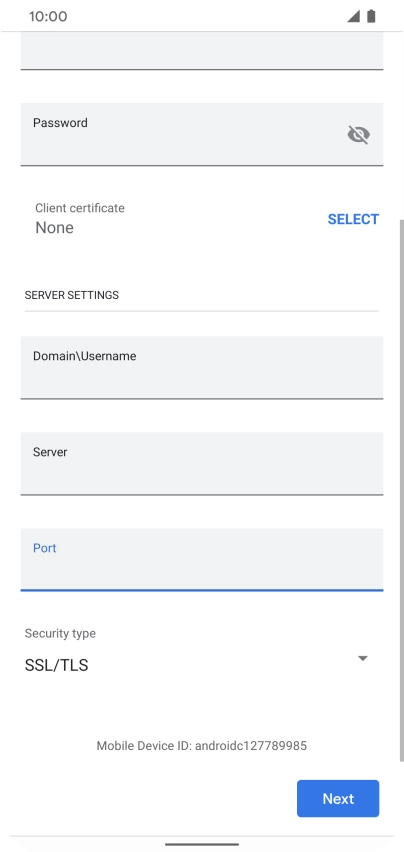
Task: Open the Security type dropdown arrow
Action: click(363, 659)
